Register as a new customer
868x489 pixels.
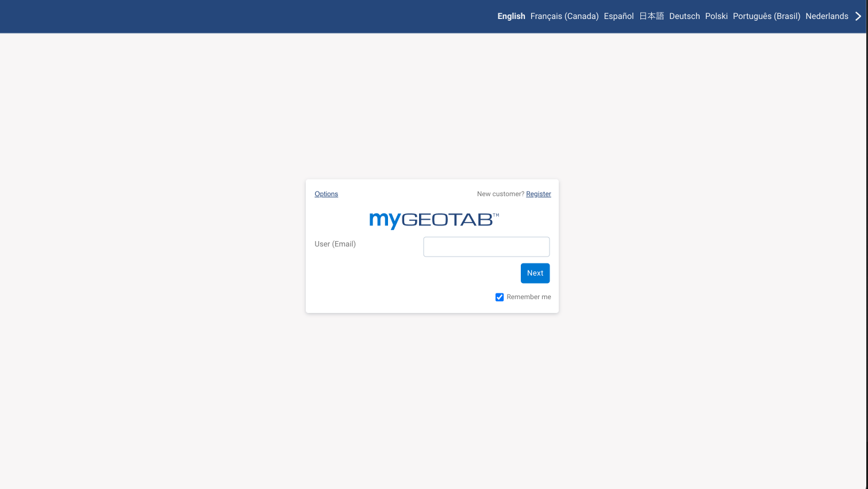coord(538,194)
